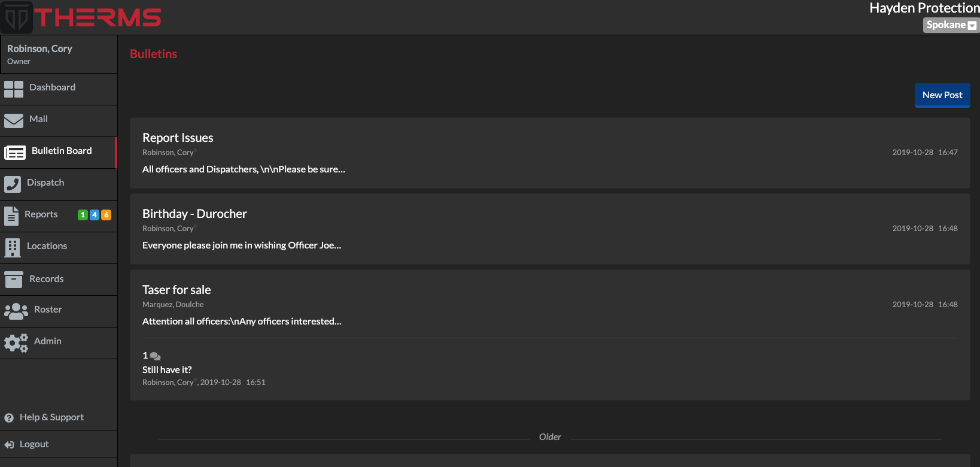The width and height of the screenshot is (980, 467).
Task: Log out using the Logout link
Action: click(x=34, y=444)
